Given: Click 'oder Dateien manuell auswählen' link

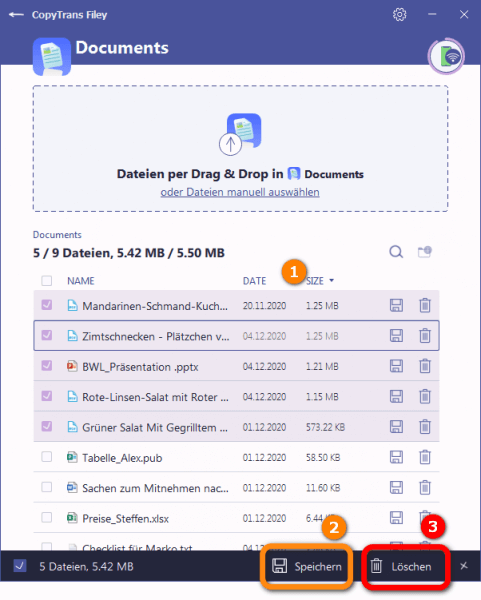Looking at the screenshot, I should 240,192.
